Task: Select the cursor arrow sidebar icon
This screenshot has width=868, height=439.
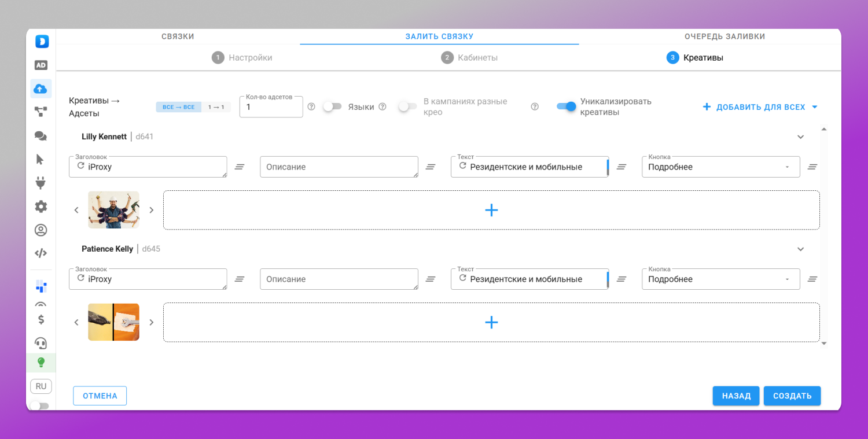Action: [41, 160]
